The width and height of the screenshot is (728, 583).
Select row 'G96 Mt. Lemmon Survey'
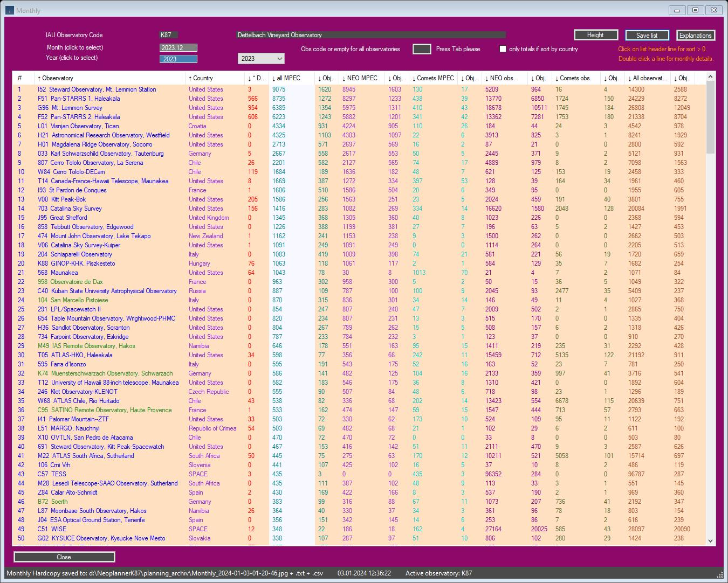(x=359, y=108)
